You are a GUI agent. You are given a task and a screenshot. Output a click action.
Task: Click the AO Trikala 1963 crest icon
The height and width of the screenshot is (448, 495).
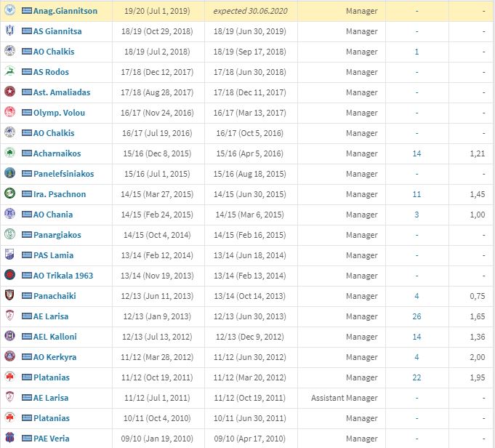(10, 276)
